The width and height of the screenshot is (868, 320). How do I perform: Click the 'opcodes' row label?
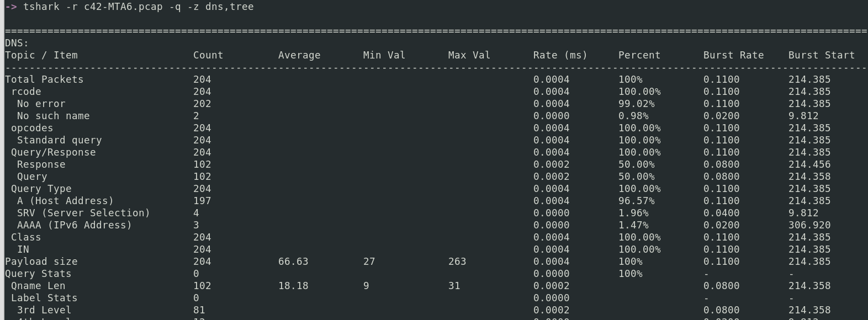pos(32,128)
